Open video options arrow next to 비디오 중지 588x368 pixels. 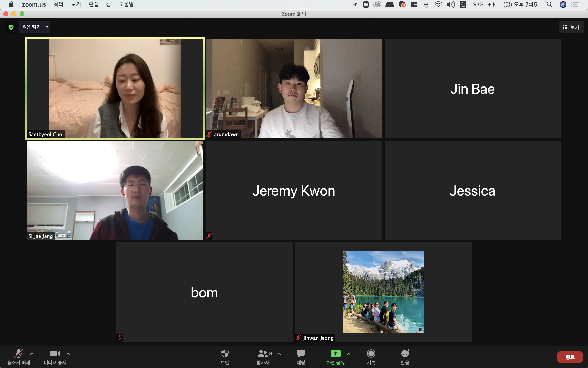coord(68,354)
